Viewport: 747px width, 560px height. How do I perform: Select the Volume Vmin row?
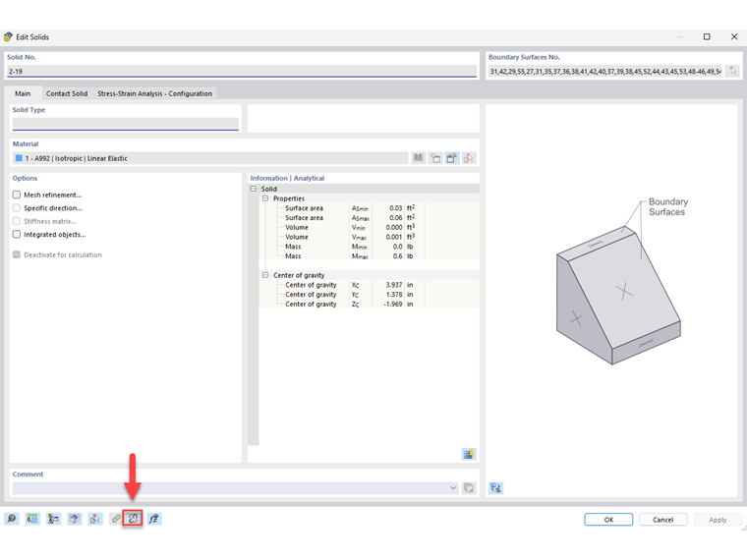(370, 227)
